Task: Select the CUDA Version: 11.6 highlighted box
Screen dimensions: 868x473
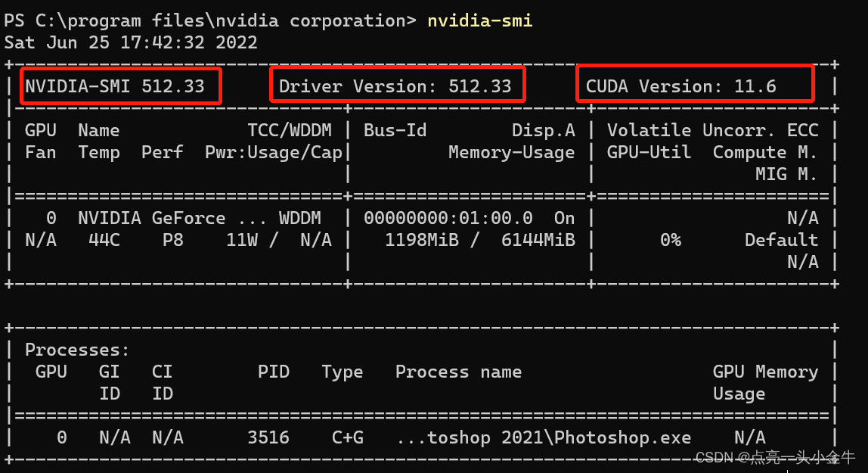Action: tap(694, 86)
